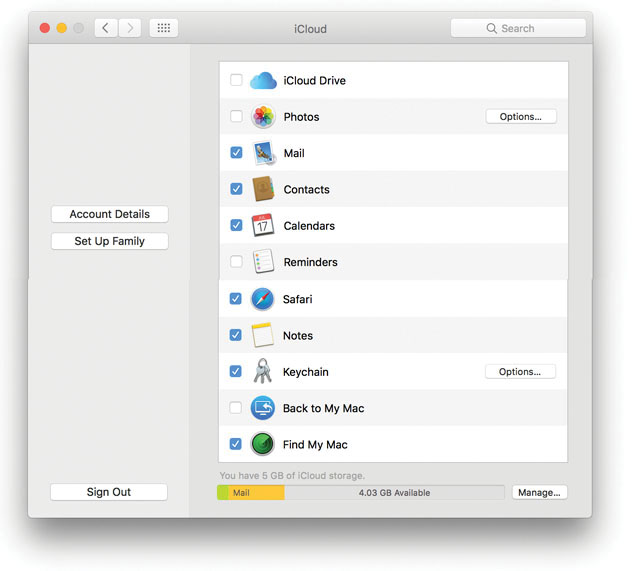Open Keychain Options button

520,372
